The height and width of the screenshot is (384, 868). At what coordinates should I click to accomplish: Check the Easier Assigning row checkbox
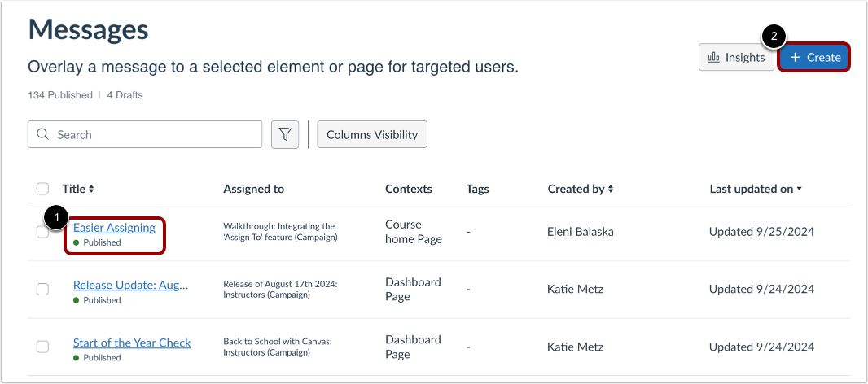tap(43, 233)
